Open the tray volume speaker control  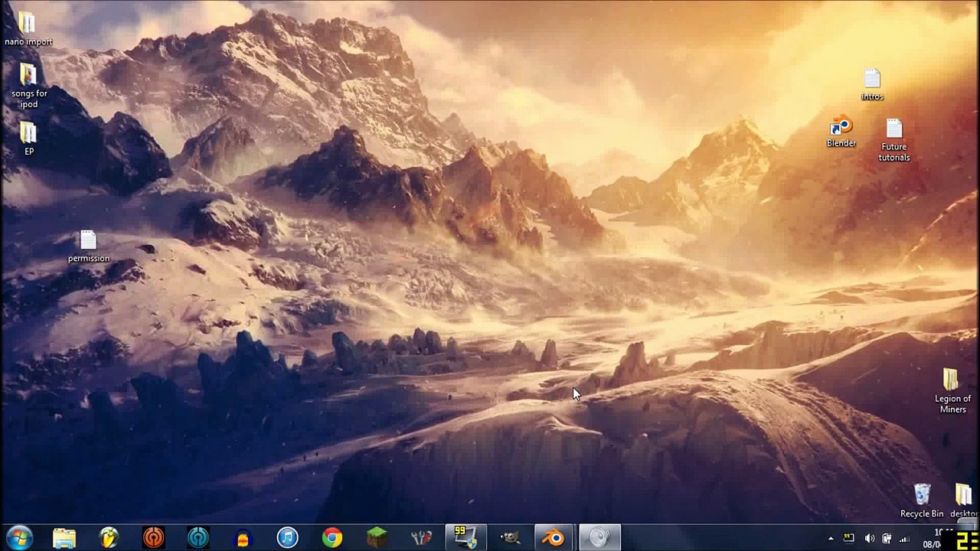coord(869,538)
